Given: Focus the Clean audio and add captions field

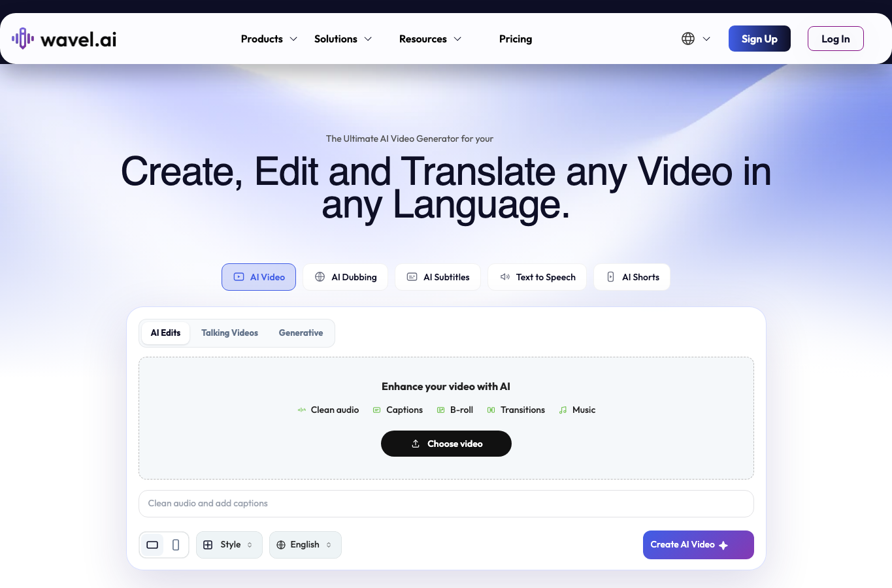Looking at the screenshot, I should (446, 504).
